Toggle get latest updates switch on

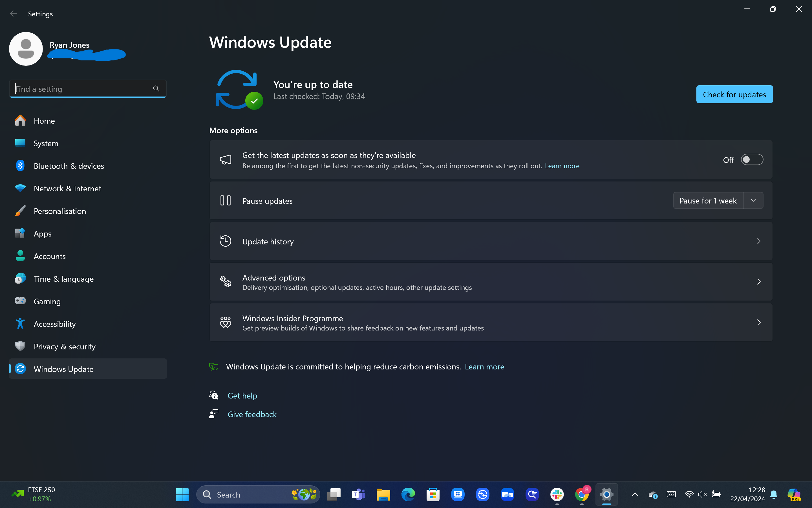(752, 159)
